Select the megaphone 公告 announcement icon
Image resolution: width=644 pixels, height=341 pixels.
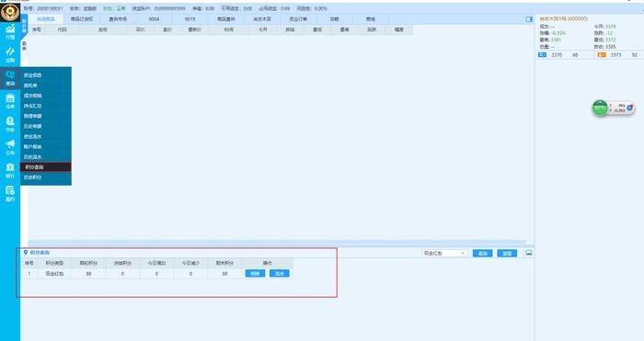click(x=10, y=147)
